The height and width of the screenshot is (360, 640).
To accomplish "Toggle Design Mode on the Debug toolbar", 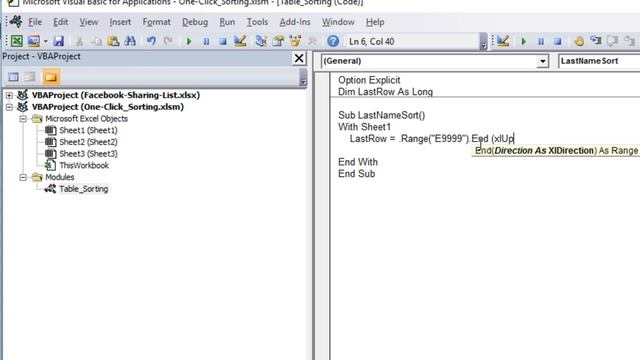I will (x=503, y=41).
